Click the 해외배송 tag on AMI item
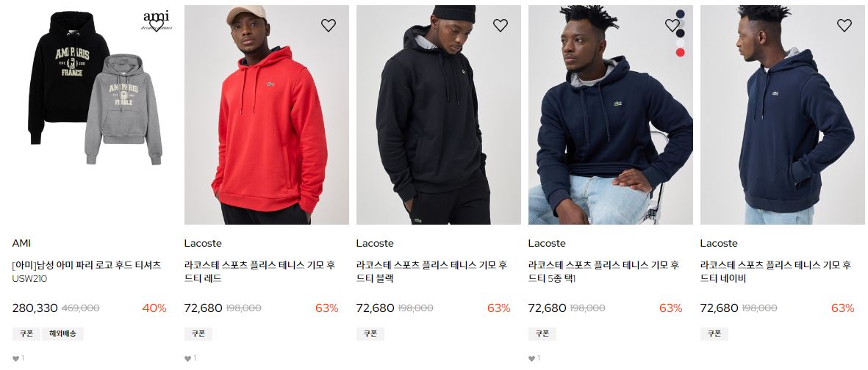The image size is (868, 370). point(62,333)
